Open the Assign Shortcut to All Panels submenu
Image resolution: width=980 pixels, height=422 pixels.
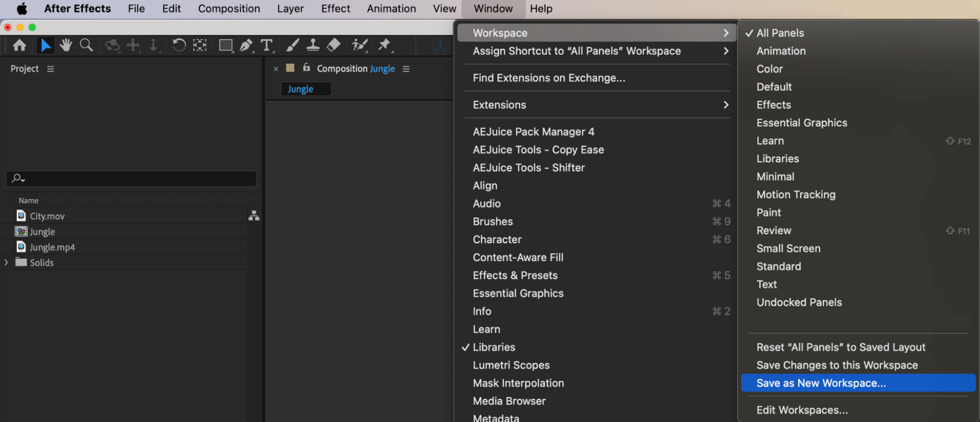tap(595, 51)
